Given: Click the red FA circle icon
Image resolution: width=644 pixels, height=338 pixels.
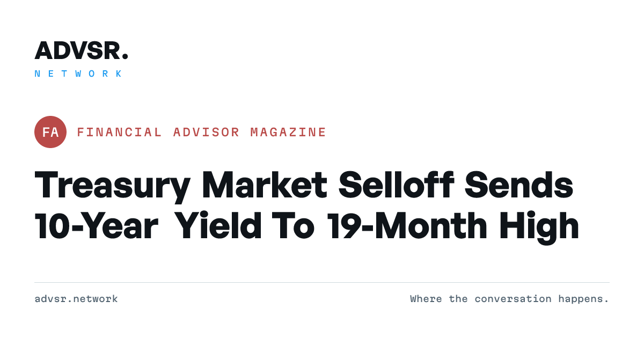Looking at the screenshot, I should [50, 132].
